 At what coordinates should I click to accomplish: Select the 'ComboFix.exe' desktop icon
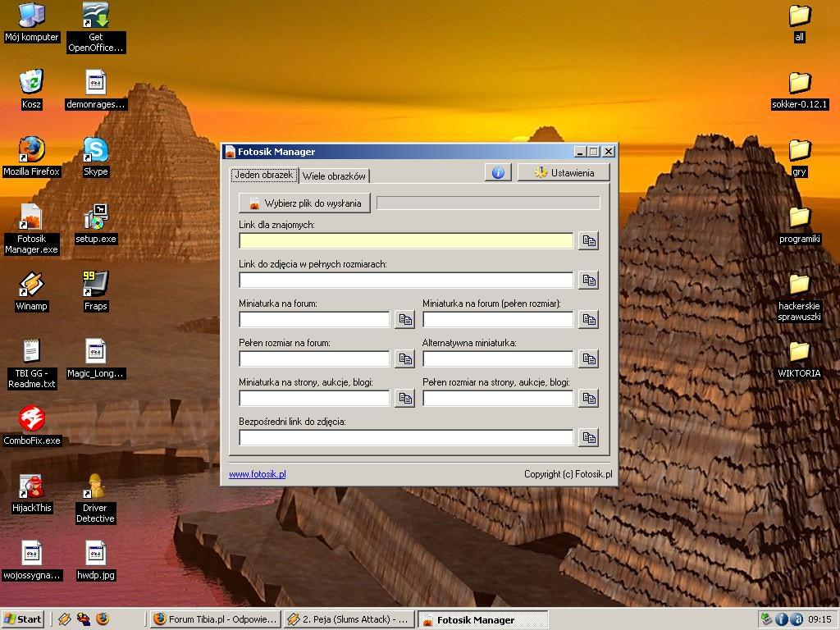coord(32,426)
